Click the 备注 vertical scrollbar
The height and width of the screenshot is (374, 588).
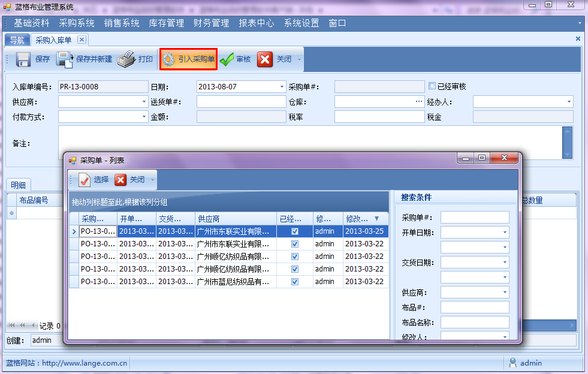coord(568,143)
